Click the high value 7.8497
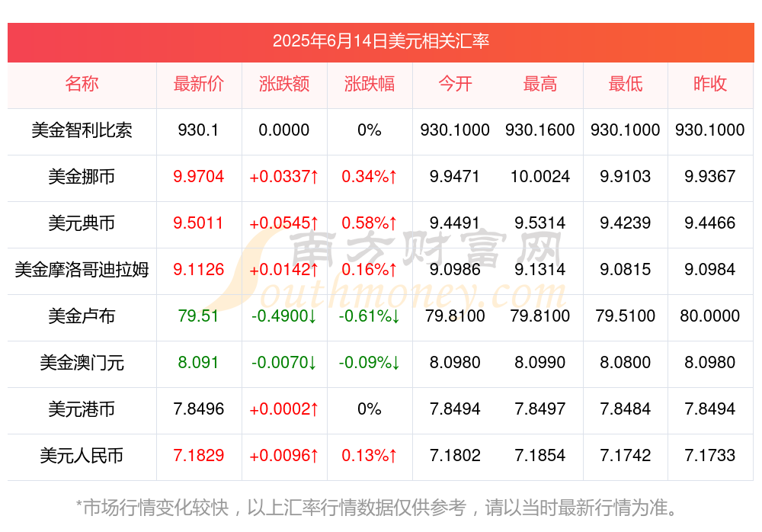Image resolution: width=762 pixels, height=532 pixels. pos(540,409)
